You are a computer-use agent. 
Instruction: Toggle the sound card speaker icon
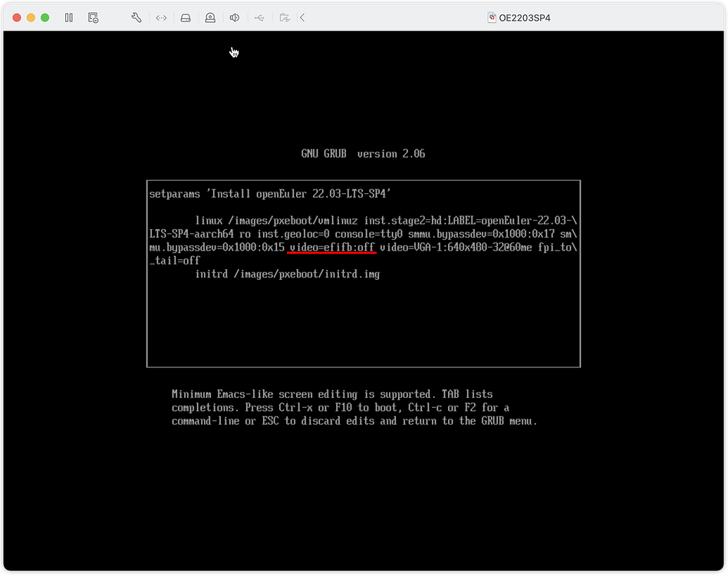[x=235, y=18]
